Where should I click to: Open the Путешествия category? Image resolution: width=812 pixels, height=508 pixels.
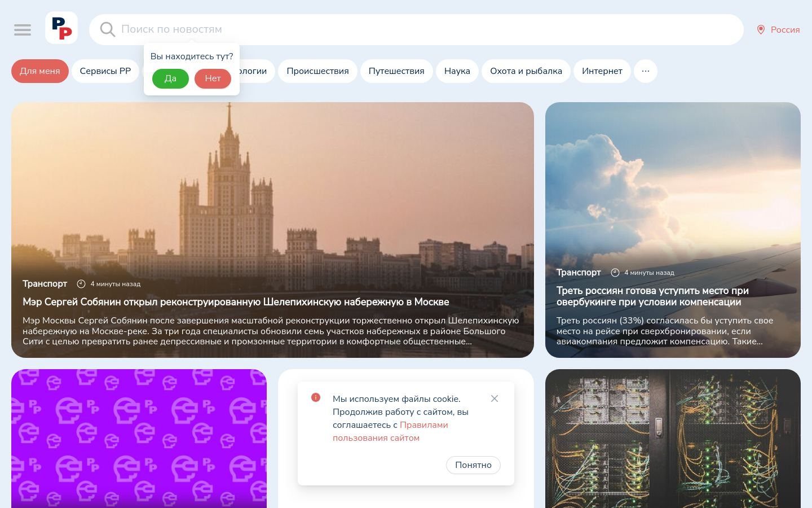[x=396, y=71]
